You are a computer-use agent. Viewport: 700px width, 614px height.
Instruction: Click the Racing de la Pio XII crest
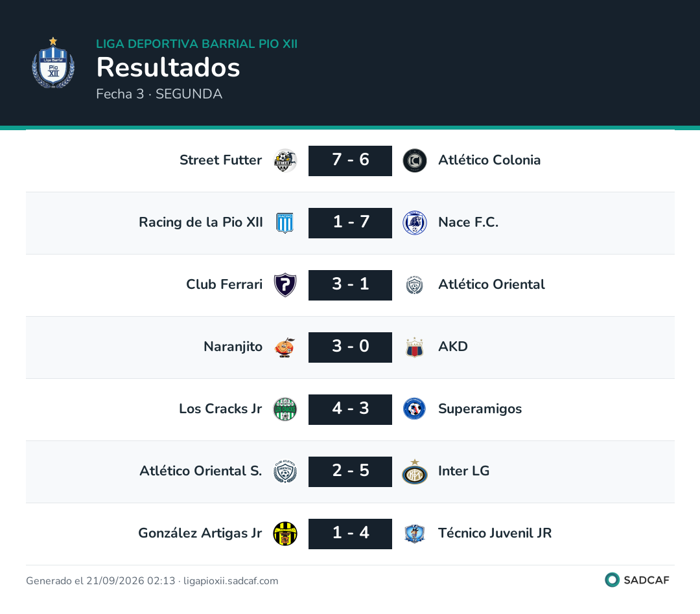[x=285, y=223]
